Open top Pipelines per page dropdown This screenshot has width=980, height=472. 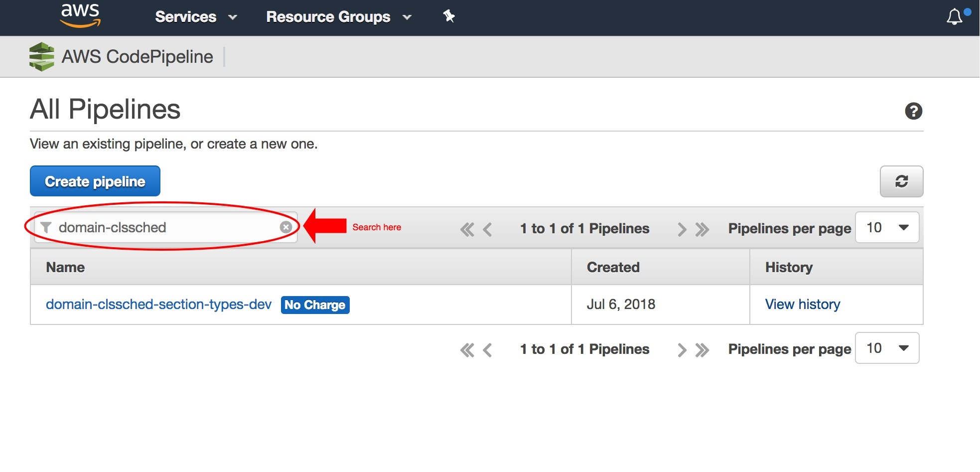887,227
